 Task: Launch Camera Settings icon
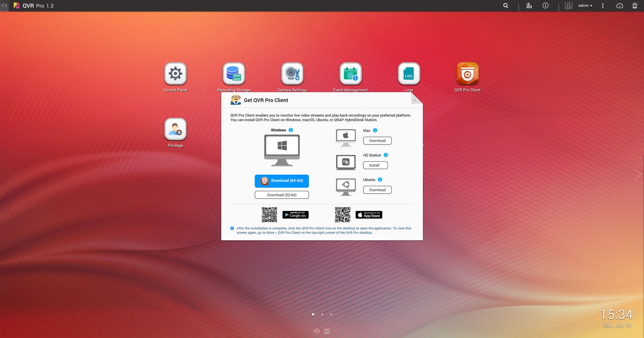tap(292, 74)
